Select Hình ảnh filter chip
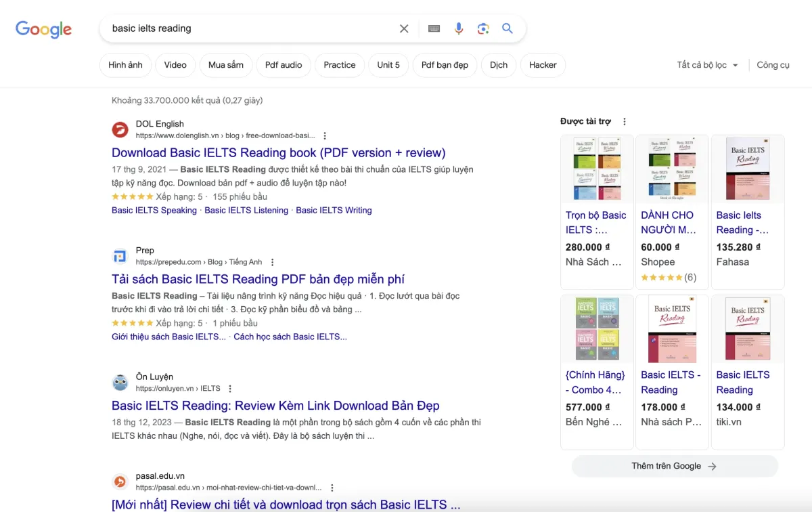This screenshot has height=512, width=812. (x=125, y=65)
